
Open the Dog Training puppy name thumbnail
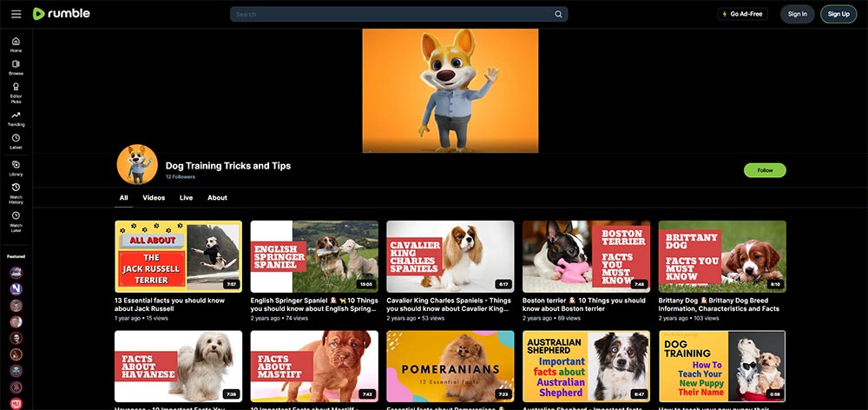[x=722, y=367]
